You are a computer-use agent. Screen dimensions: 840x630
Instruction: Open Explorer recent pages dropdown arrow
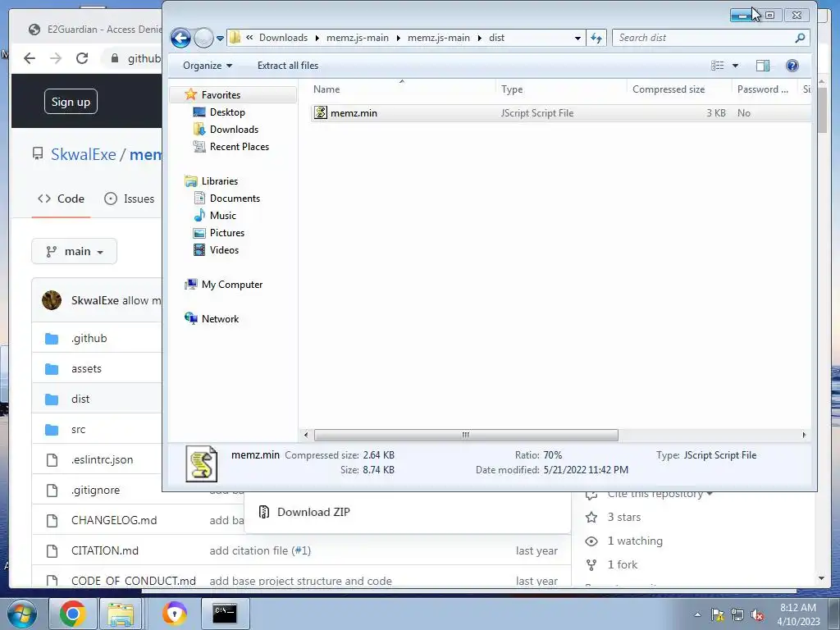tap(220, 39)
